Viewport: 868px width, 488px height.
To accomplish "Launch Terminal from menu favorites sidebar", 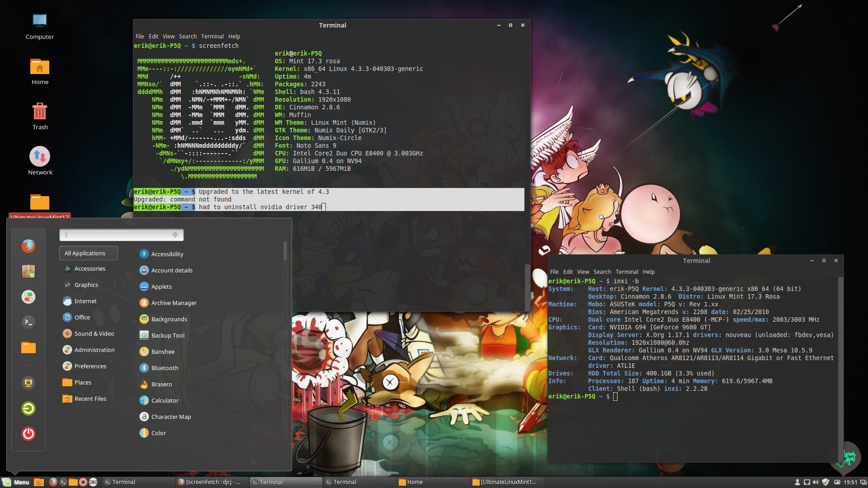I will click(x=28, y=322).
